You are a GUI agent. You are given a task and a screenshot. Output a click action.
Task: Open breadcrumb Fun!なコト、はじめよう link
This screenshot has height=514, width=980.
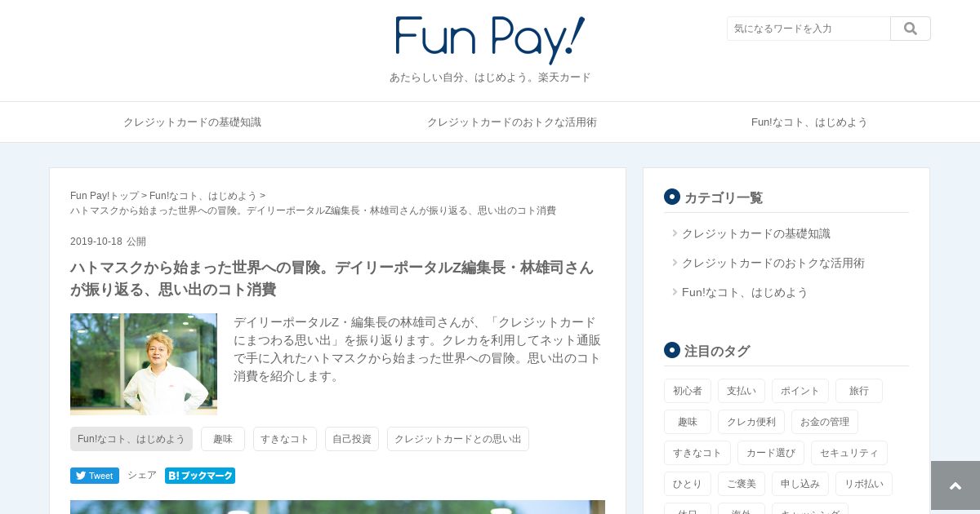(x=203, y=196)
